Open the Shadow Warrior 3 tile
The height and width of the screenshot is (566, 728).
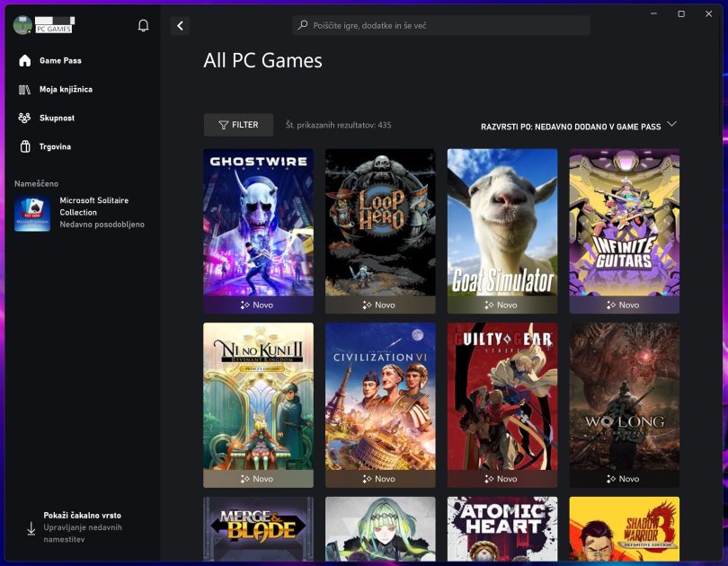[625, 529]
